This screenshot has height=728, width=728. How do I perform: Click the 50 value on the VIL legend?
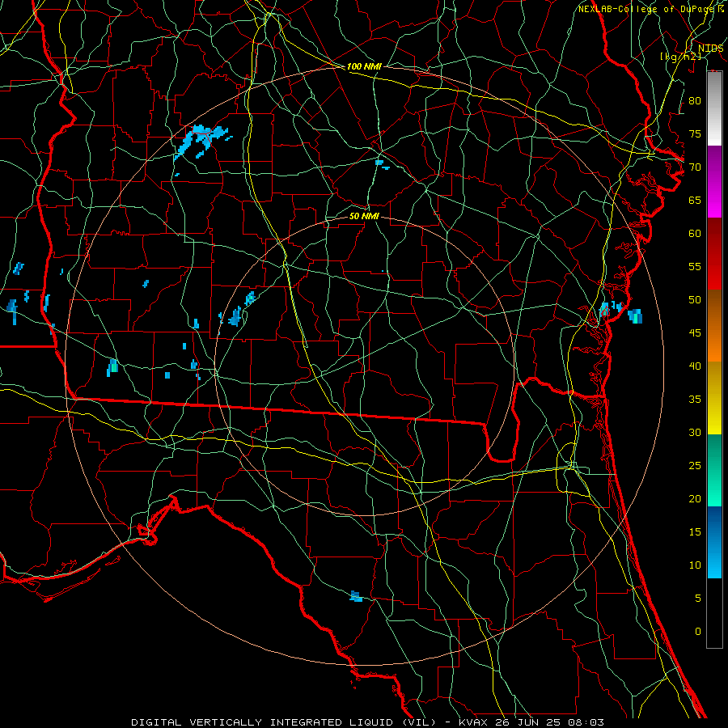click(695, 299)
